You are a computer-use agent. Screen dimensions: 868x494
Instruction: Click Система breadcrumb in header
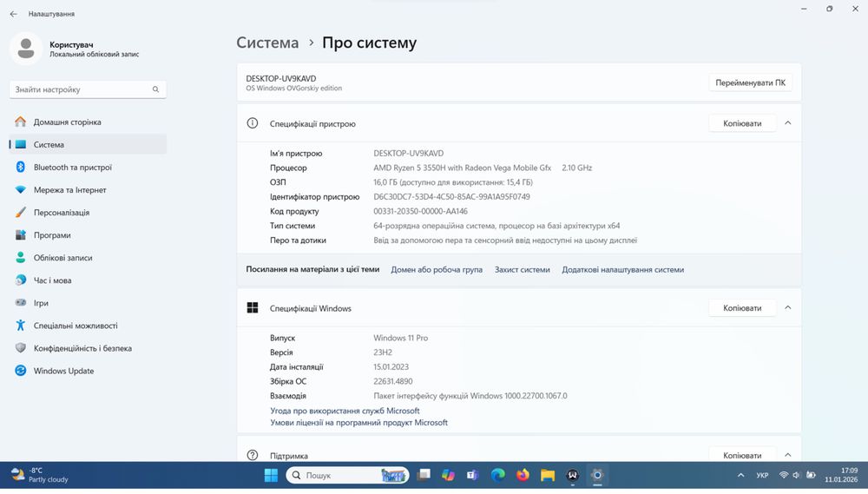[267, 43]
